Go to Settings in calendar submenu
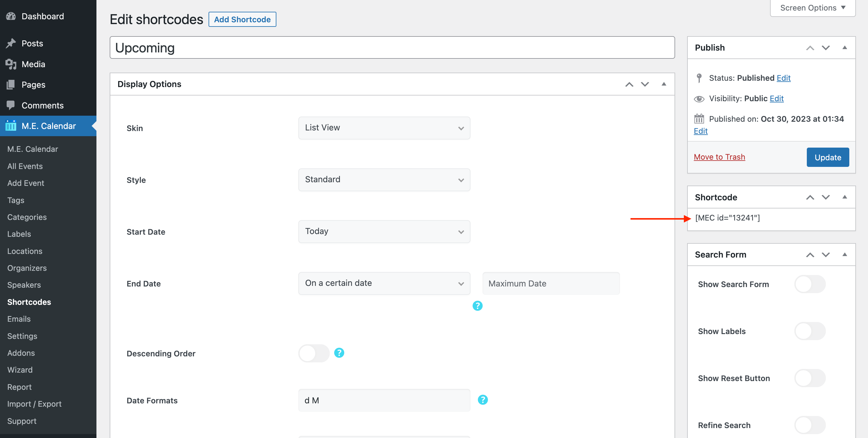 click(x=22, y=336)
